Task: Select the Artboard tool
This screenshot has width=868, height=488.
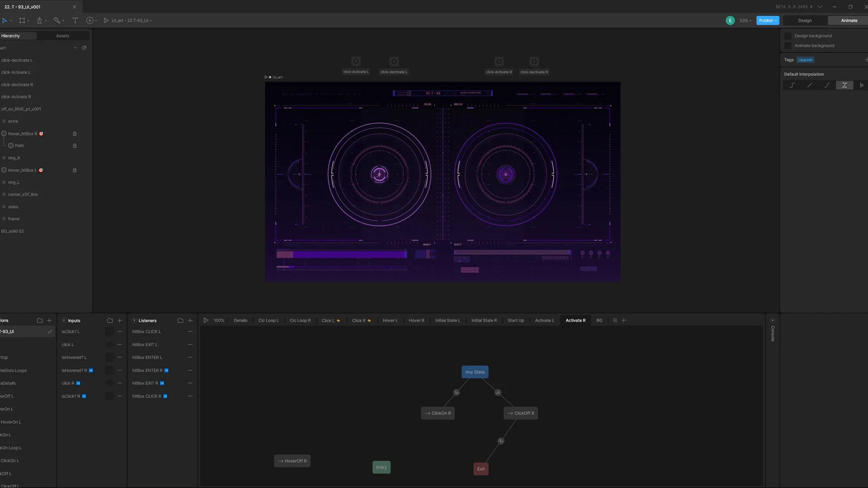Action: click(22, 20)
